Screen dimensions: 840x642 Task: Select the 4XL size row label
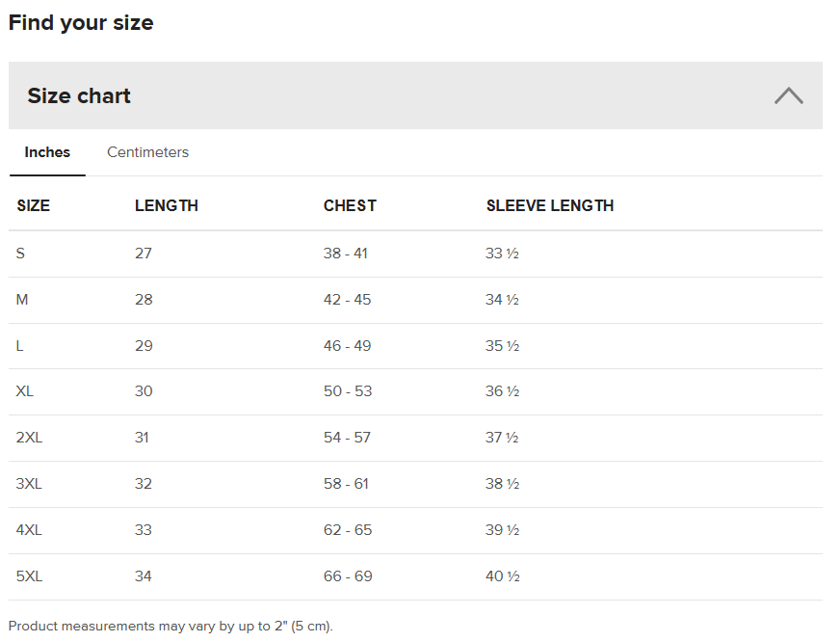coord(30,530)
